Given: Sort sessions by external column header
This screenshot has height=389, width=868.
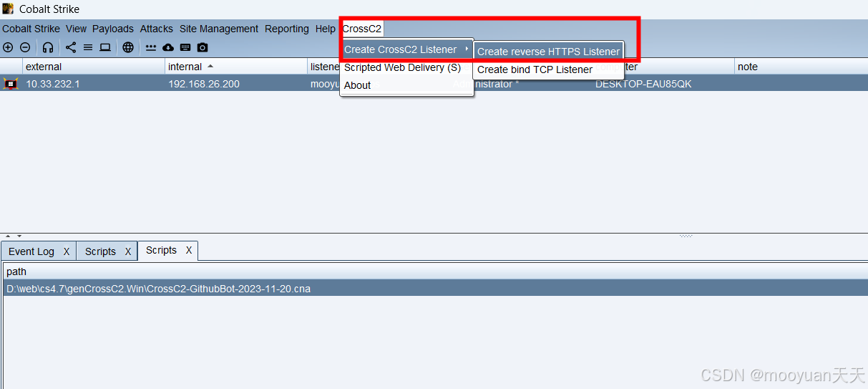Looking at the screenshot, I should [94, 67].
